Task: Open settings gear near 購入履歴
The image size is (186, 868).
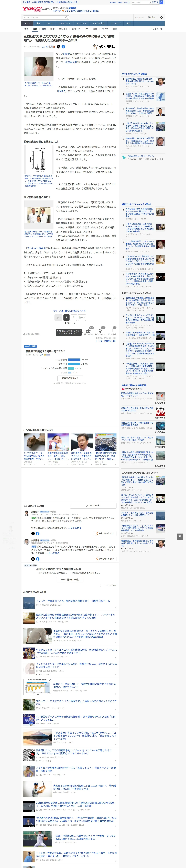Action: click(161, 18)
